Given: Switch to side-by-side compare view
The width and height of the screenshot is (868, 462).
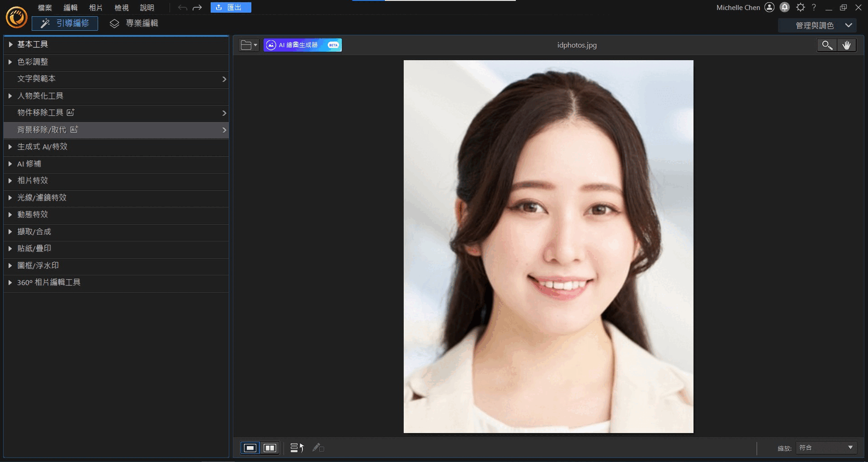Looking at the screenshot, I should (x=270, y=448).
